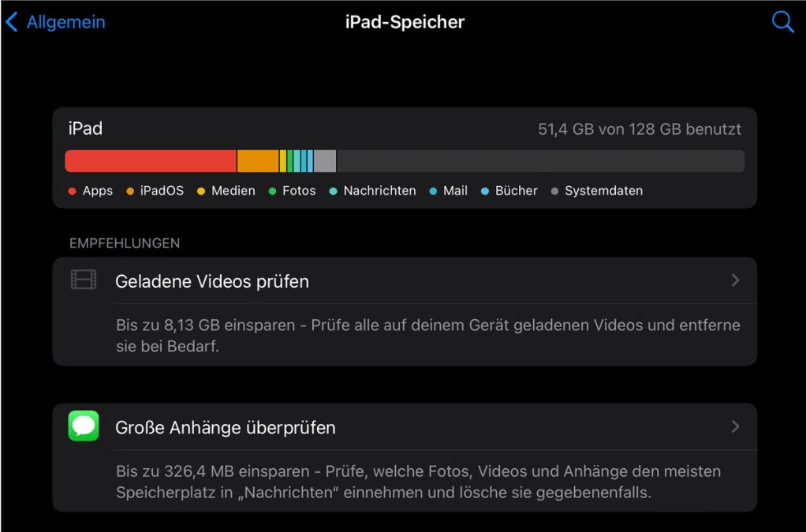Image resolution: width=806 pixels, height=532 pixels.
Task: Click the yellow Medien legend dot
Action: [x=201, y=192]
